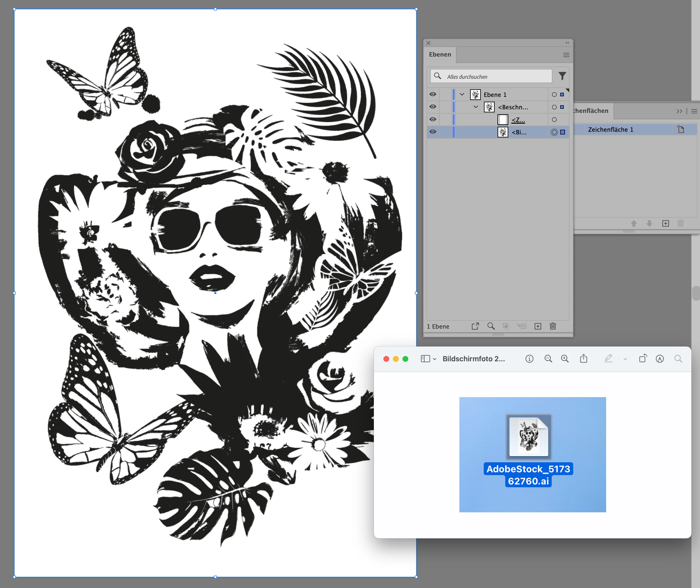Toggle visibility of <Beschn...> group
This screenshot has height=588, width=700.
433,107
